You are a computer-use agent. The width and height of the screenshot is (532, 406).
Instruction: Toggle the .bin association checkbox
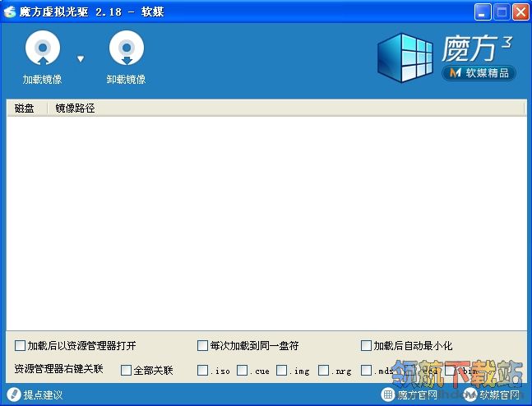point(451,370)
